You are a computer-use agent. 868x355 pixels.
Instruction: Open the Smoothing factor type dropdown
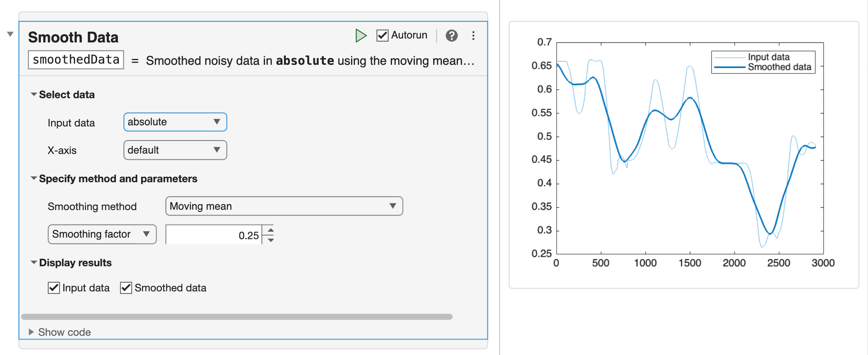point(102,234)
